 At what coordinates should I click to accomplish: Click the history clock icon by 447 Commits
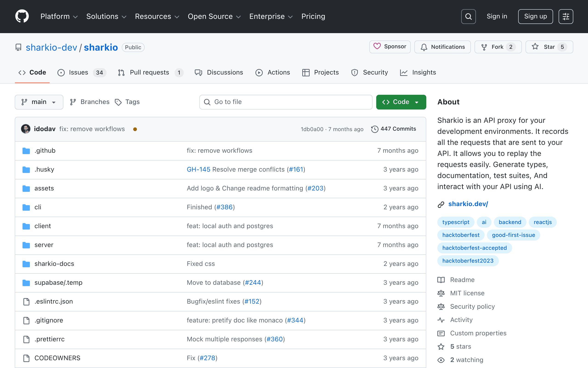375,129
